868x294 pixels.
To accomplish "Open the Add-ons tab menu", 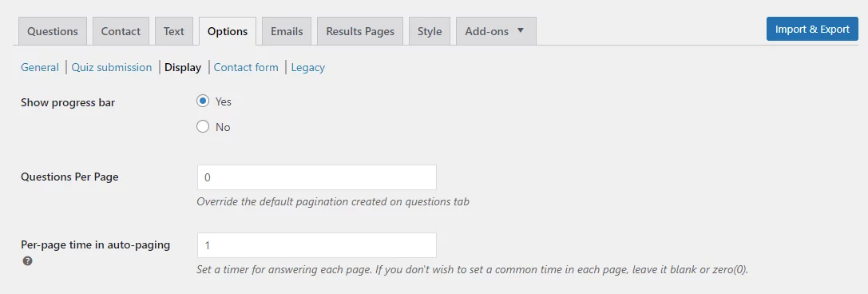I will 496,31.
